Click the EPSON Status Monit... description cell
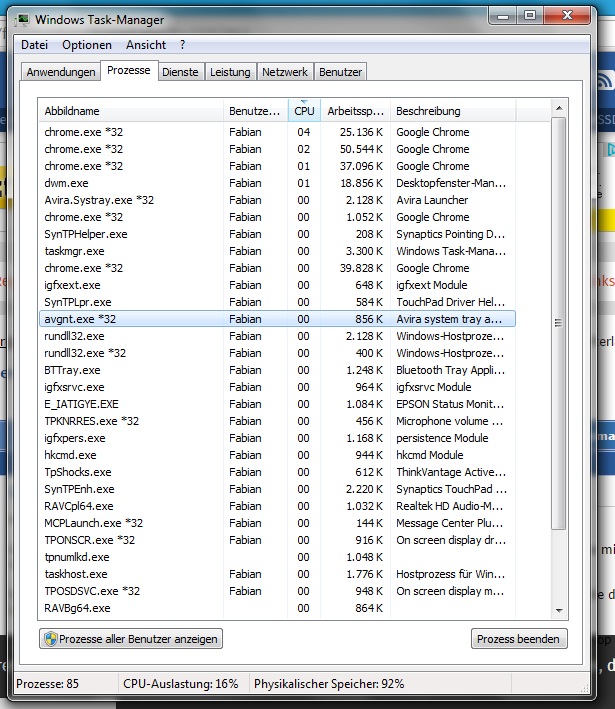 pos(450,404)
